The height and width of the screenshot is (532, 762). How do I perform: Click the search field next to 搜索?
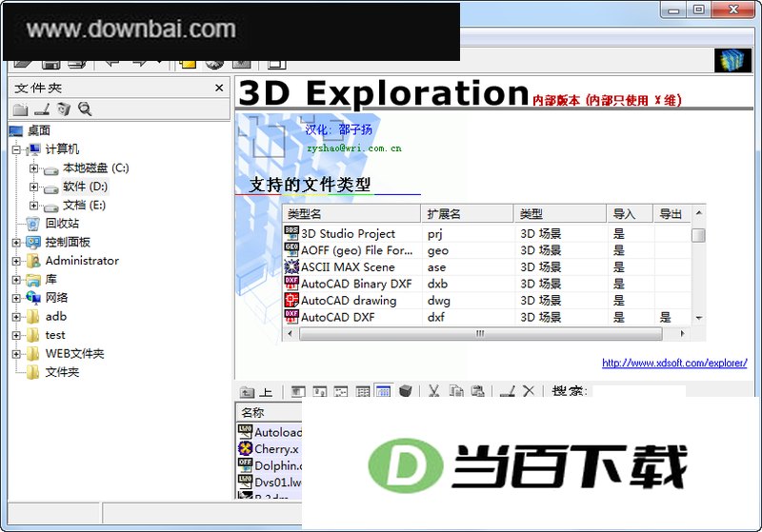tap(639, 391)
